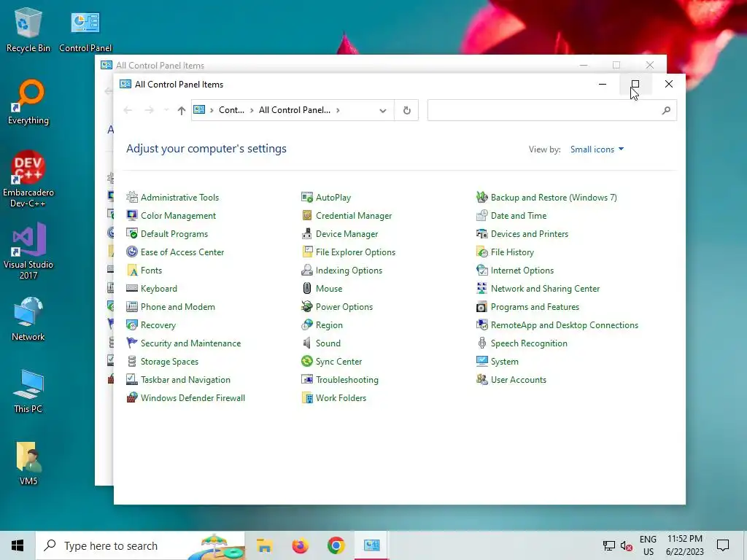
Task: Open the Windows Start menu
Action: tap(18, 545)
